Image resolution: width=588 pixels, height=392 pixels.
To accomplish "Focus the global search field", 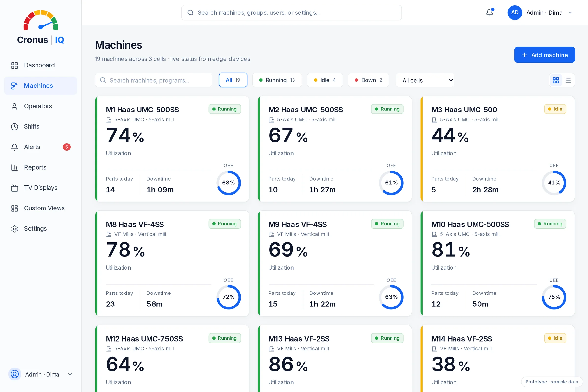I will (292, 12).
